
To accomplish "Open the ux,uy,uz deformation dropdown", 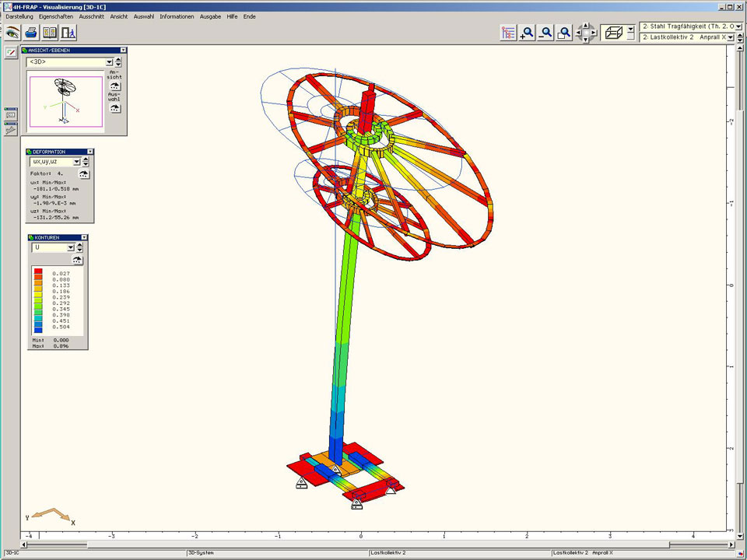I will (x=76, y=162).
